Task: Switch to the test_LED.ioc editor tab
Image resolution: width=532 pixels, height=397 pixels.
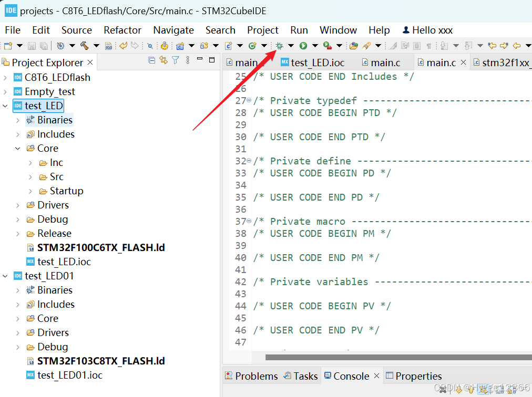Action: coord(312,62)
